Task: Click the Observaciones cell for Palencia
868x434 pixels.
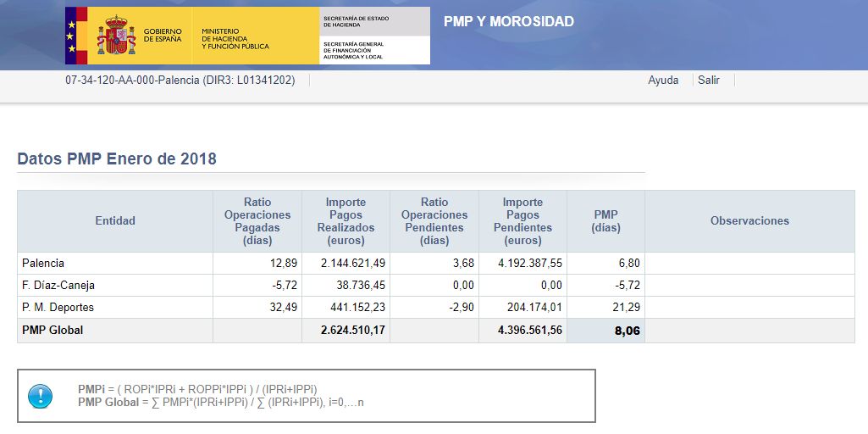Action: point(749,264)
